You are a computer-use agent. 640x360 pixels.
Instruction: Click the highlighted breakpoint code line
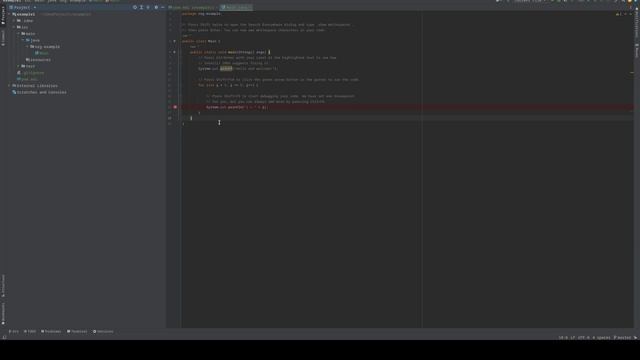pos(408,107)
